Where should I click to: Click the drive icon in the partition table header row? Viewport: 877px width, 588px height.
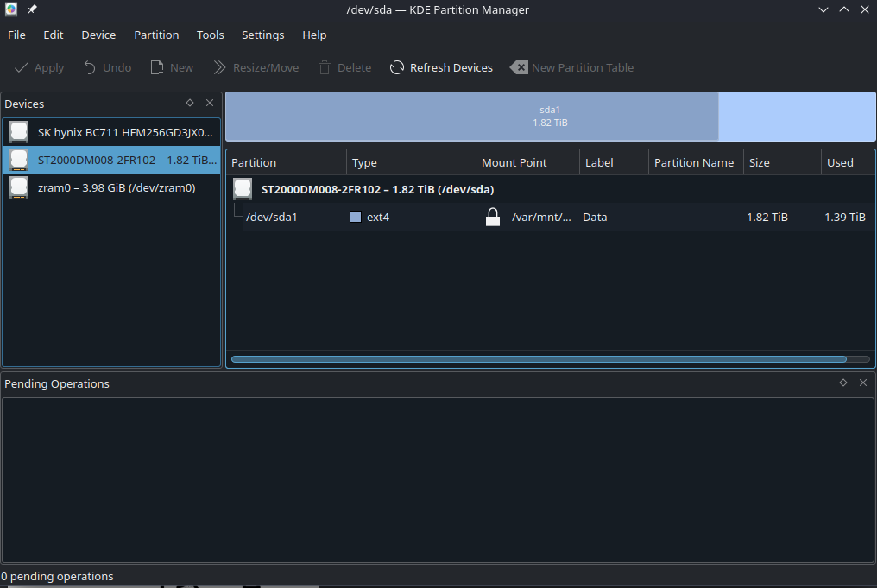243,189
